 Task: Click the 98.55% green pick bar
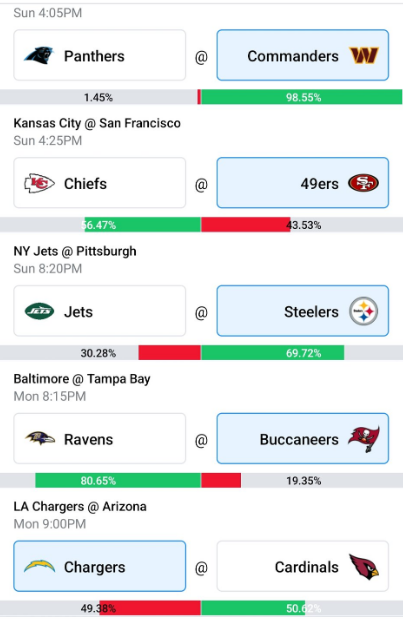tap(302, 97)
